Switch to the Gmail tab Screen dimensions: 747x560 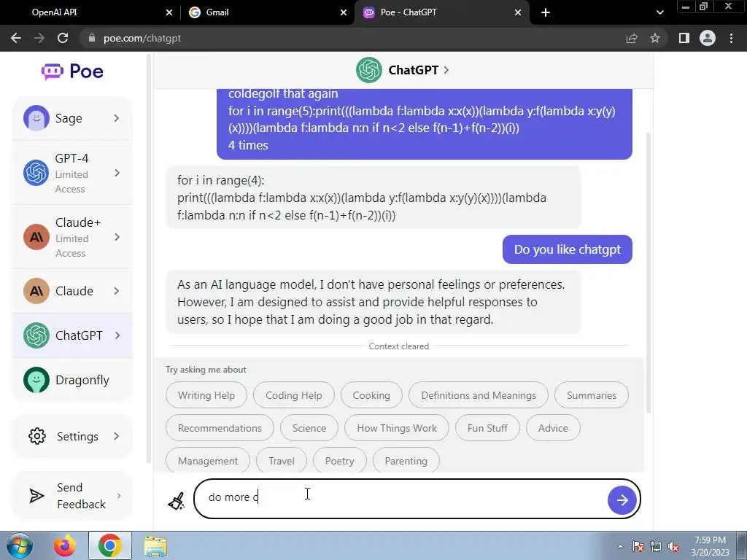pos(267,12)
